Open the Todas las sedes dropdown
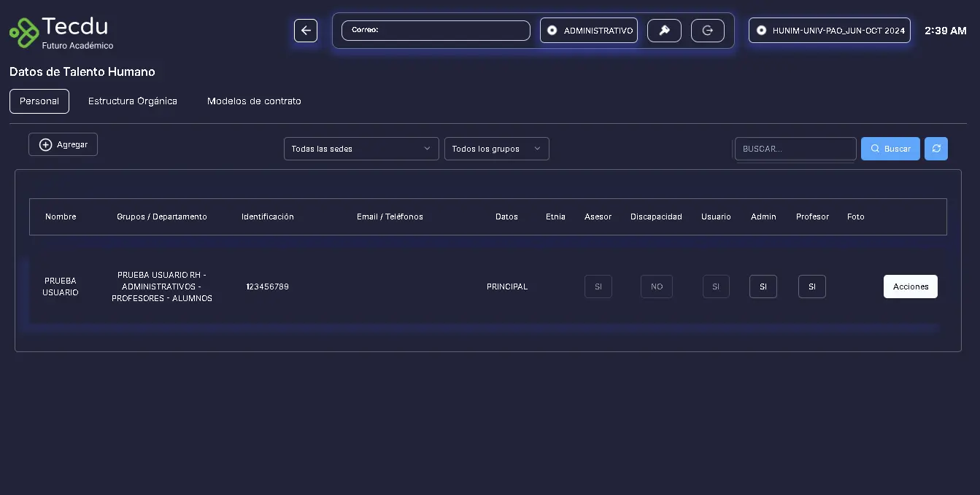The image size is (980, 495). 361,149
